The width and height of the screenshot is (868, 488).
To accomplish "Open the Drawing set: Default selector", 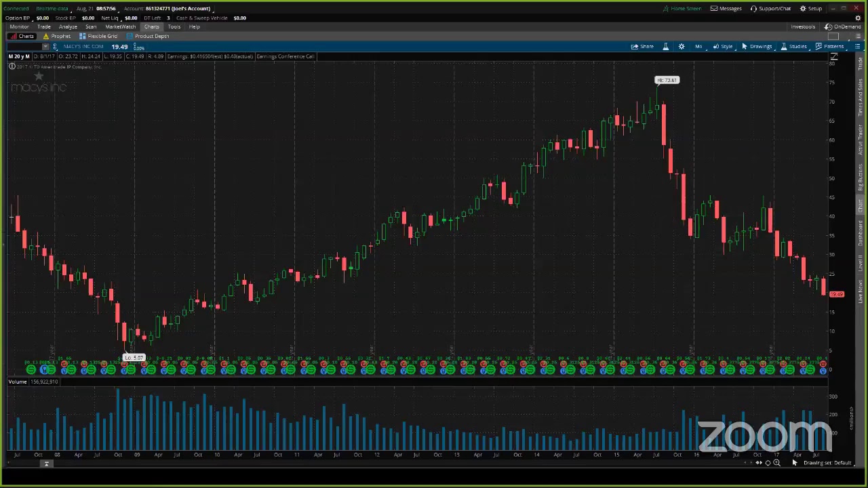I will coord(827,463).
